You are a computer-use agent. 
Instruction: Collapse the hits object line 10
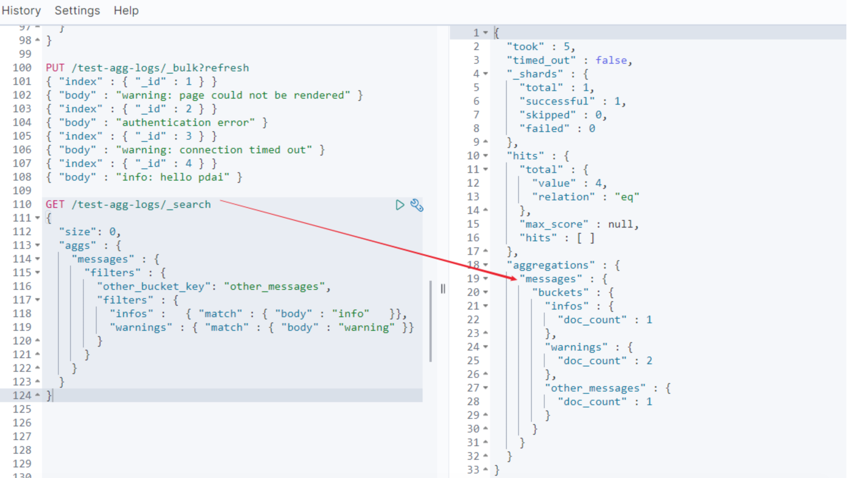click(486, 156)
